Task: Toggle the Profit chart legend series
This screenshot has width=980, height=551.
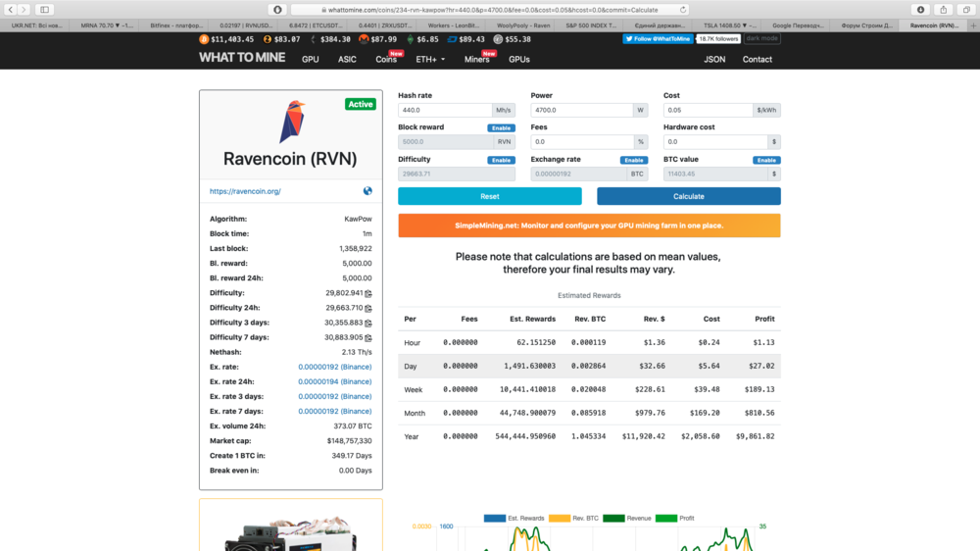Action: point(674,518)
